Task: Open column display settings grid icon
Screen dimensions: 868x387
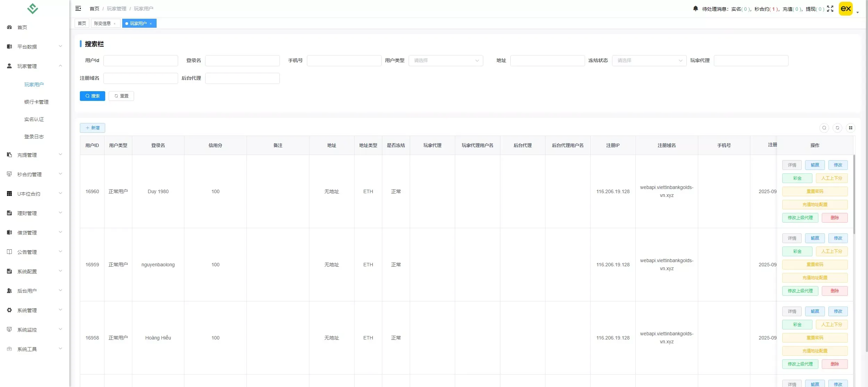Action: click(x=851, y=128)
